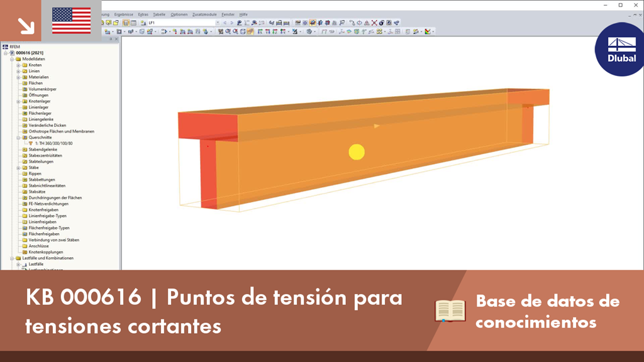Screen dimensions: 644x362
Task: Select the Knotenfreigaben tree item
Action: click(x=43, y=210)
